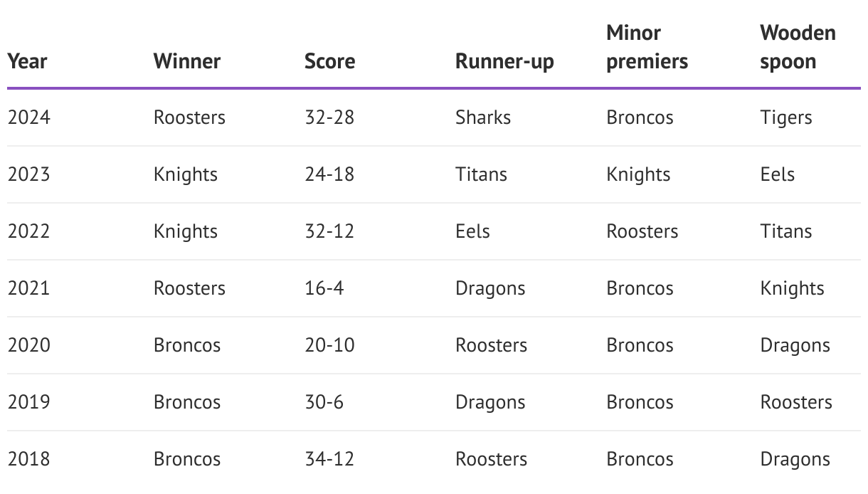Click the 34-12 score cell

point(329,459)
